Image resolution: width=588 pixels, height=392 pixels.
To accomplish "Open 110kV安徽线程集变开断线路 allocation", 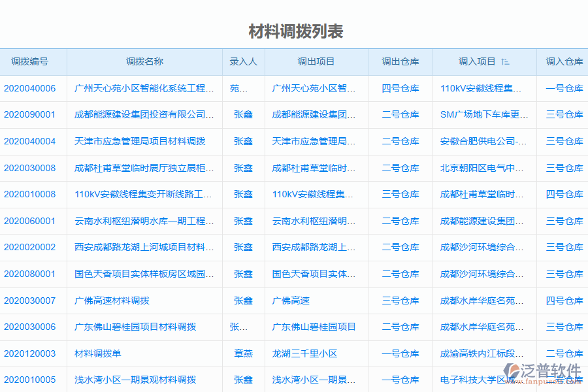I will [x=144, y=194].
